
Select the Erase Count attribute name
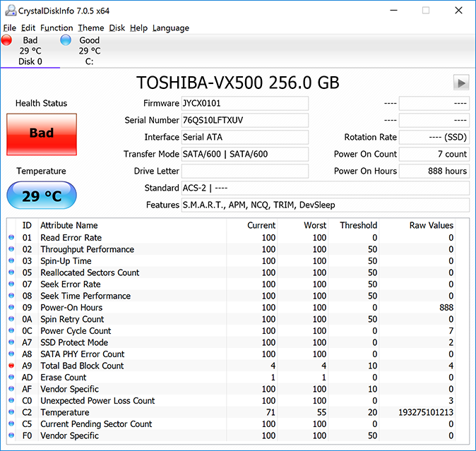click(x=63, y=378)
